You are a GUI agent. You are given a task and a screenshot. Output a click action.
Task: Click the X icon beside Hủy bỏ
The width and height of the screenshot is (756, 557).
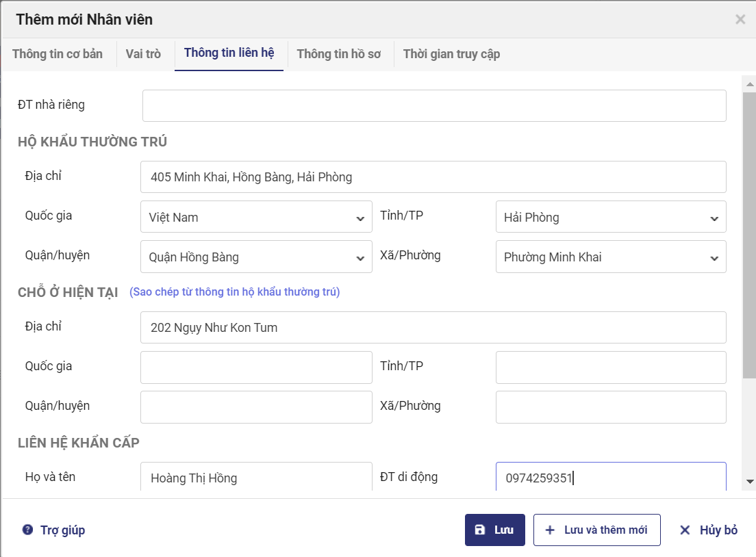pos(685,530)
